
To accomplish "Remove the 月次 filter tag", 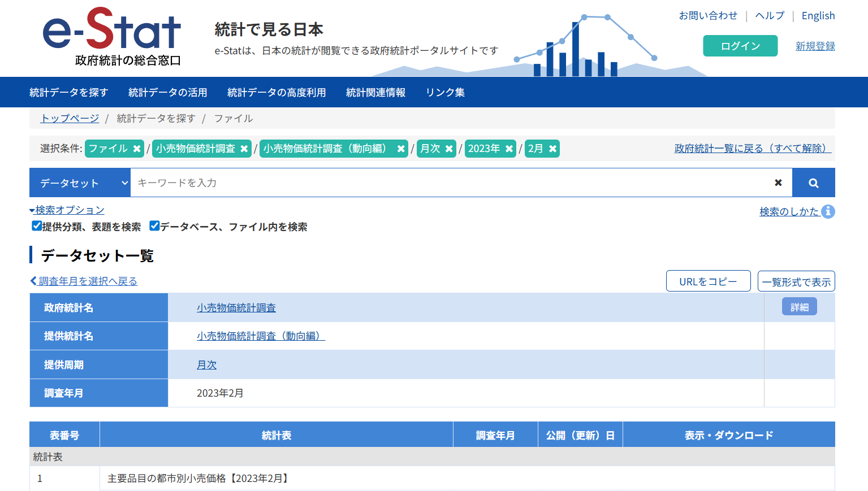I will (449, 149).
